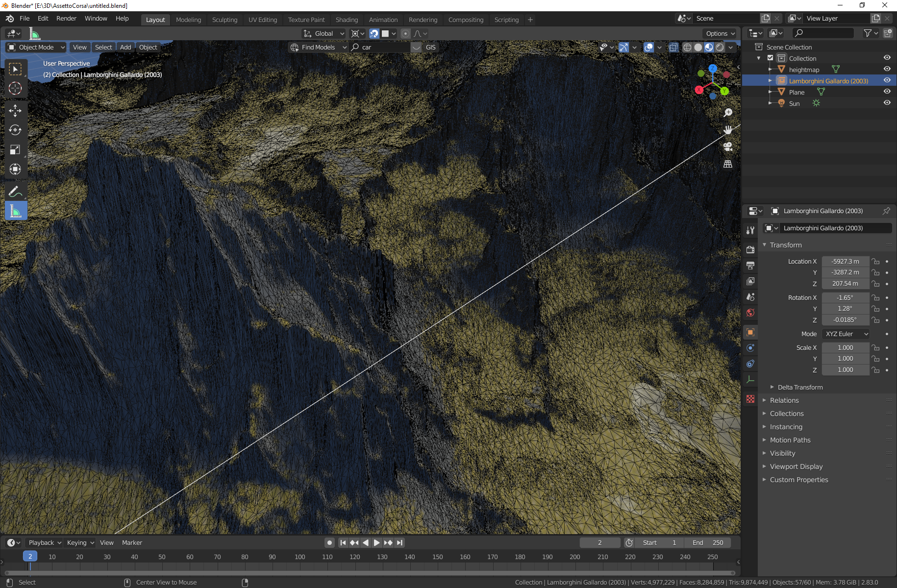The image size is (897, 588).
Task: Select the Transform tool
Action: (15, 170)
